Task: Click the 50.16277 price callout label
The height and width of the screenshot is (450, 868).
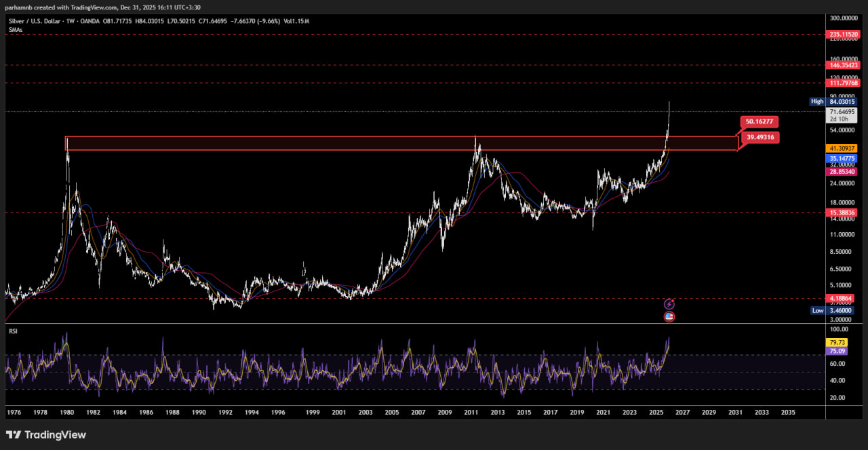Action: tap(758, 121)
